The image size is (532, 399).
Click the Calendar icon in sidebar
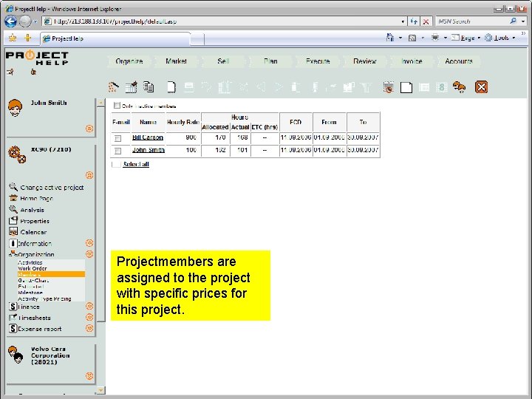pos(13,232)
